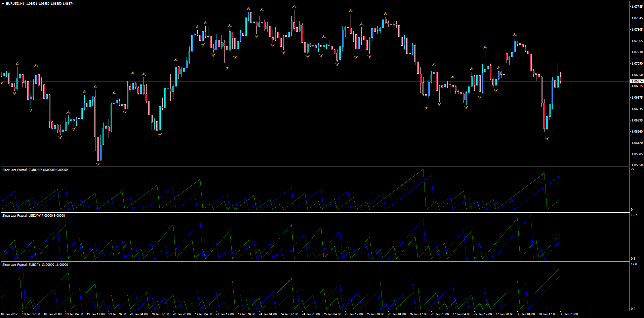Select the 'Since Last Fractal: EURUSD' indicator label
The image size is (644, 318).
22,170
